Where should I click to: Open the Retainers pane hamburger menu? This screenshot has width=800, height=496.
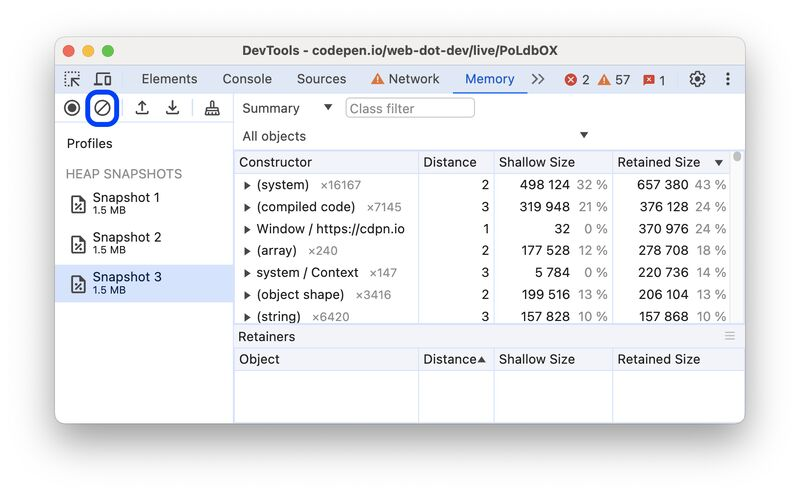(x=730, y=336)
